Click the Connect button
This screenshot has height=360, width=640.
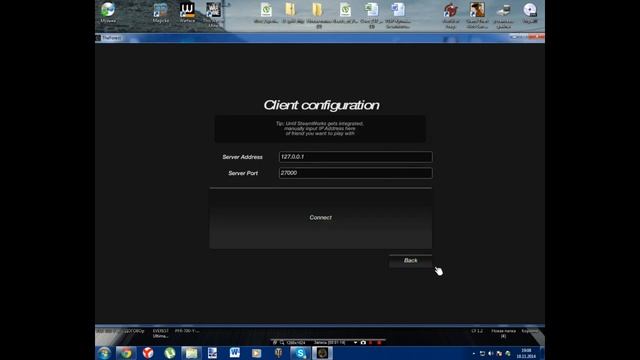[x=321, y=218]
